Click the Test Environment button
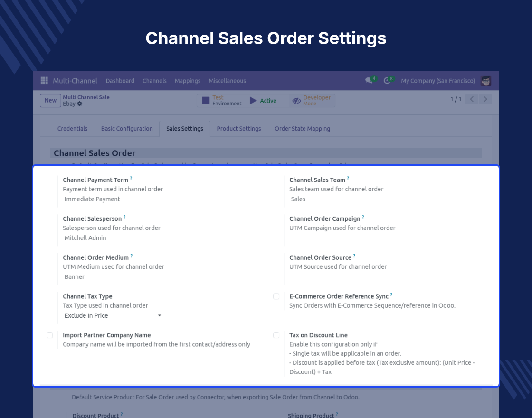This screenshot has width=532, height=418. pos(221,100)
